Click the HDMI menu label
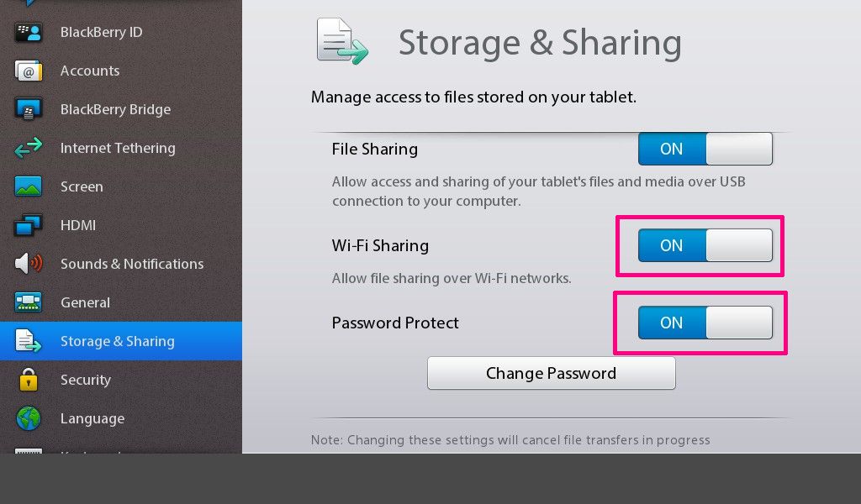The height and width of the screenshot is (504, 861). tap(78, 225)
